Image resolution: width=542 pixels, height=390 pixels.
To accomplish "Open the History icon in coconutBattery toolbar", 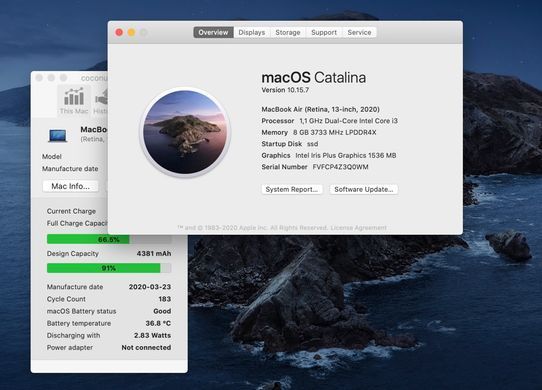I will click(101, 101).
